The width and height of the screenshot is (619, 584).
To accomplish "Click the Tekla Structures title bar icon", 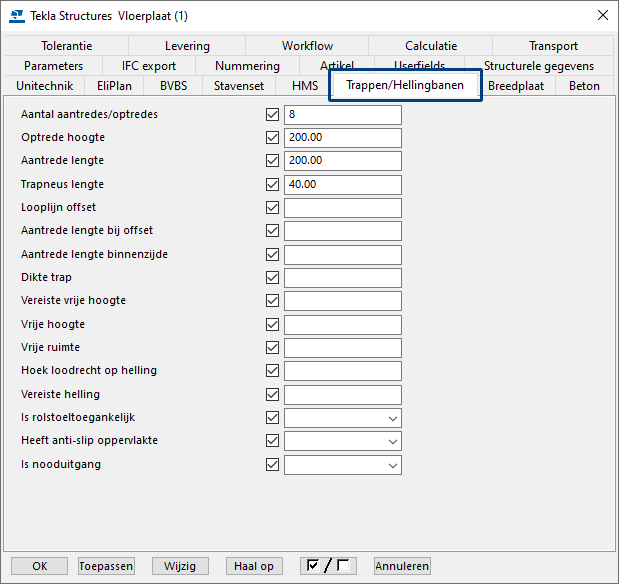I will pyautogui.click(x=17, y=15).
